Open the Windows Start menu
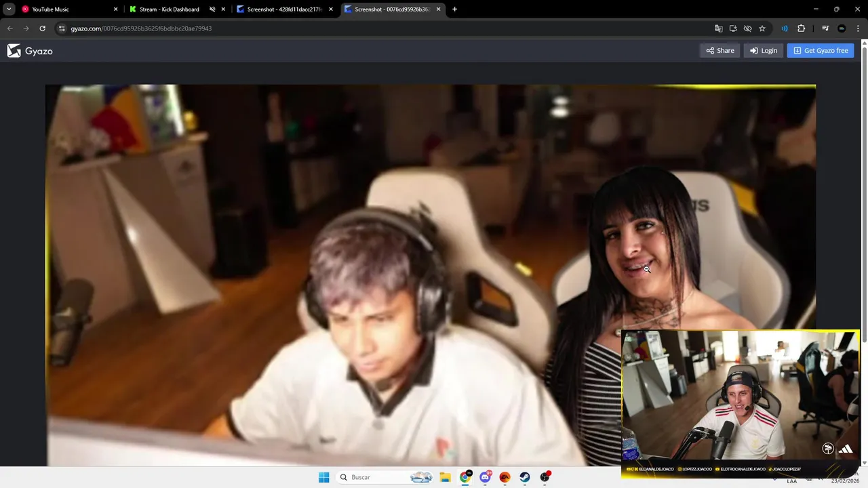Viewport: 868px width, 488px height. tap(324, 477)
